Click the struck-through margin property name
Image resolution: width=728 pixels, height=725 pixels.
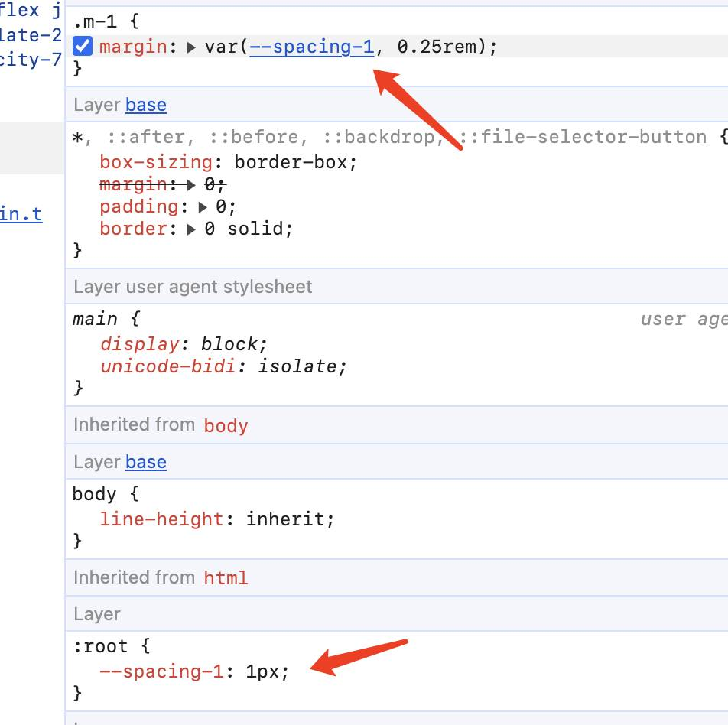[133, 184]
